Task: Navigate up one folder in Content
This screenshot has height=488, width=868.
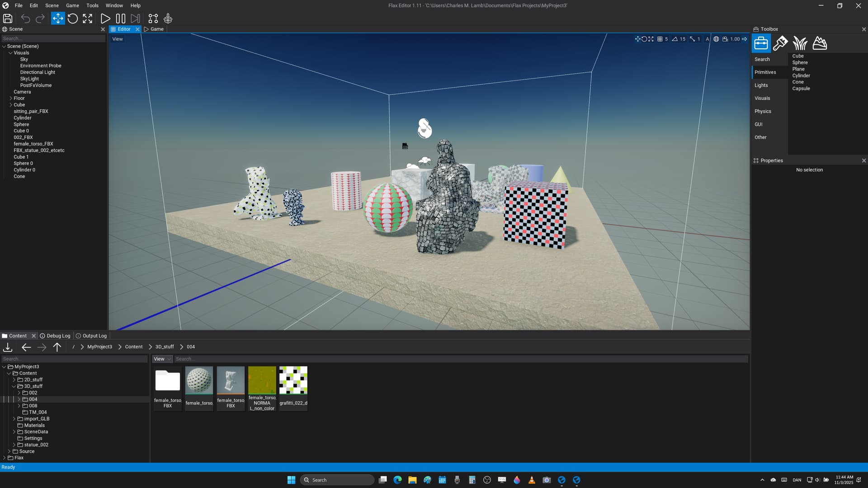Action: point(57,347)
